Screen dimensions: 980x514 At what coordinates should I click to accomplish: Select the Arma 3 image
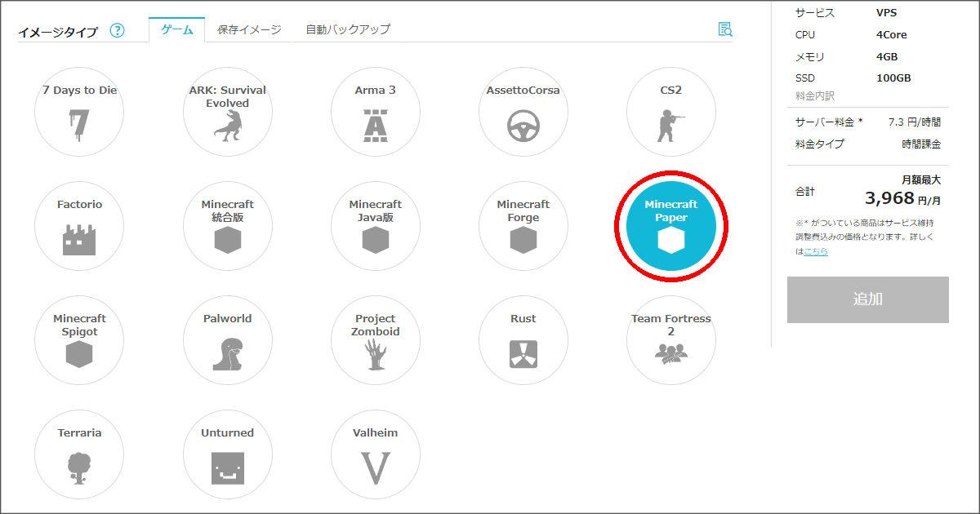(376, 112)
